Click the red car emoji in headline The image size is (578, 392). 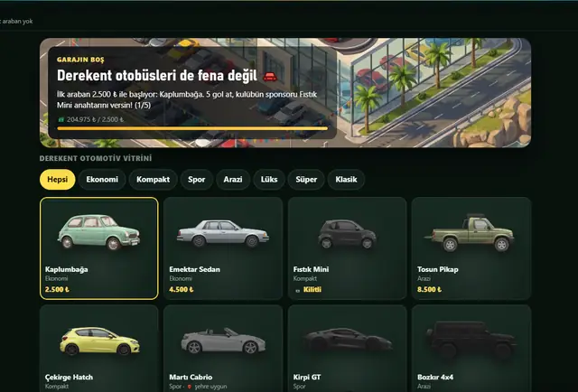pyautogui.click(x=270, y=77)
